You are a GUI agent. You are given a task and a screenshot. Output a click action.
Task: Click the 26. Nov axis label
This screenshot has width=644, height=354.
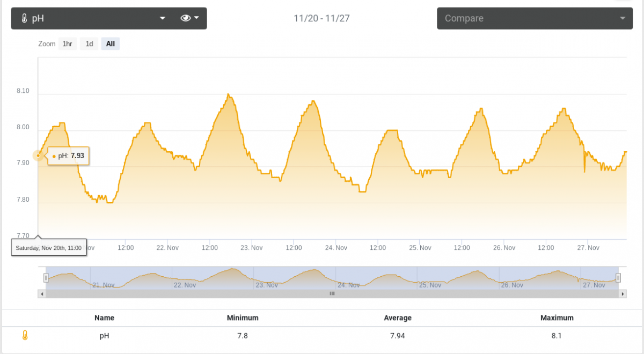point(504,248)
